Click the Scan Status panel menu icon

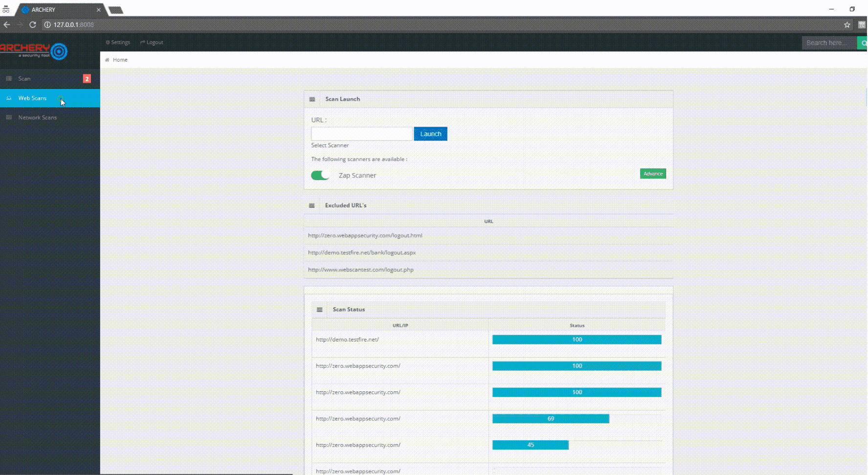click(319, 310)
